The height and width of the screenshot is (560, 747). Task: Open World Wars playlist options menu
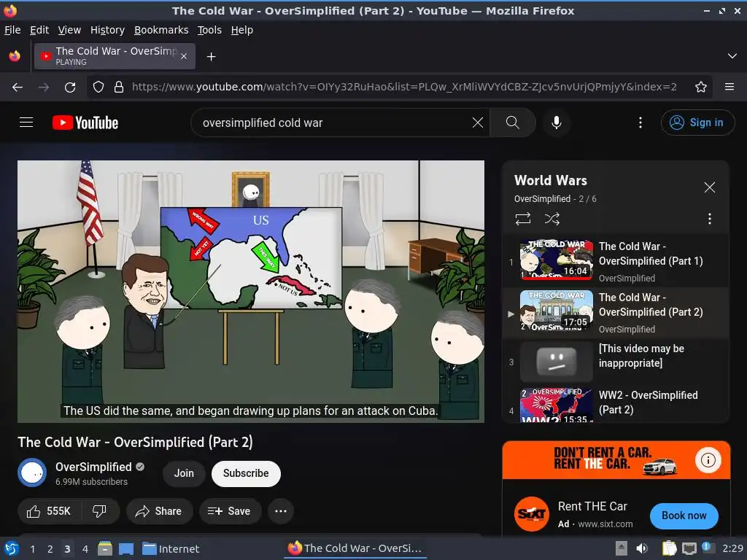[709, 219]
